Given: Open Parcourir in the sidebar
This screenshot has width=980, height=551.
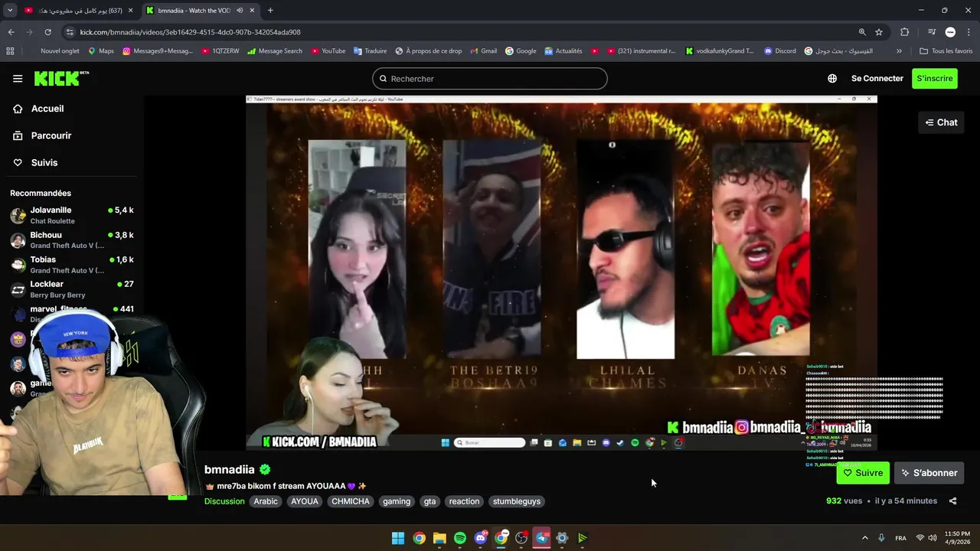Looking at the screenshot, I should click(51, 135).
